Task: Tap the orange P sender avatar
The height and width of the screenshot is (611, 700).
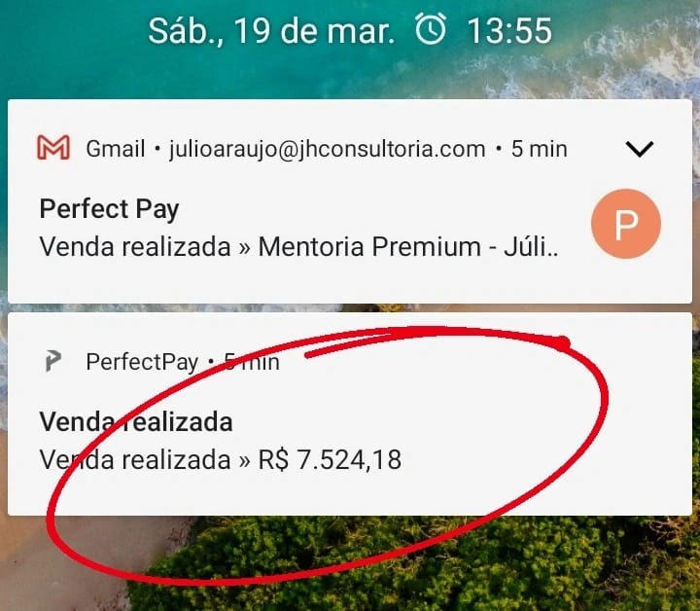Action: (626, 224)
